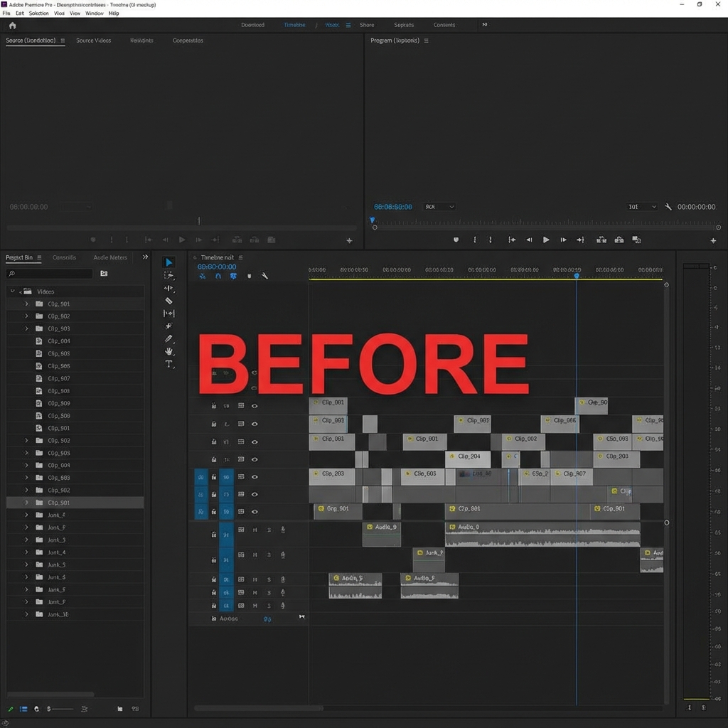Select the Pen tool in the timeline toolbar
Viewport: 728px width, 728px height.
(x=168, y=339)
